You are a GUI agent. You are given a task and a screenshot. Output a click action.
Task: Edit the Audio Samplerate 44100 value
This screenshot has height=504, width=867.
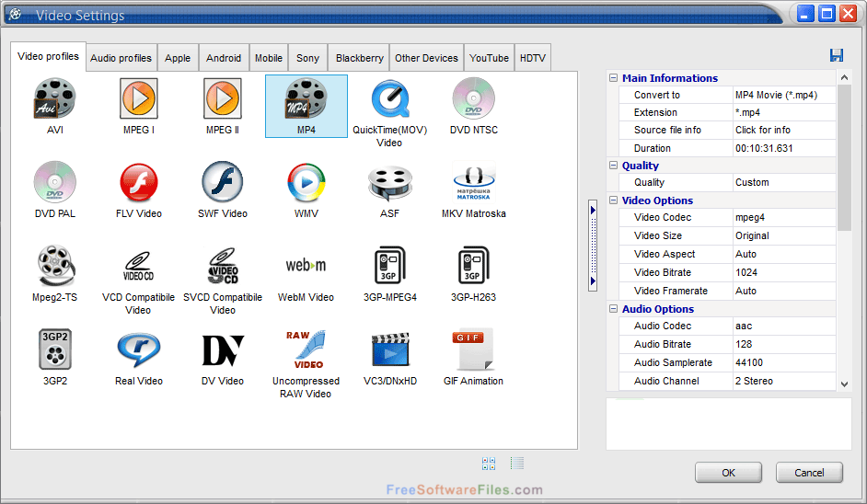(784, 362)
